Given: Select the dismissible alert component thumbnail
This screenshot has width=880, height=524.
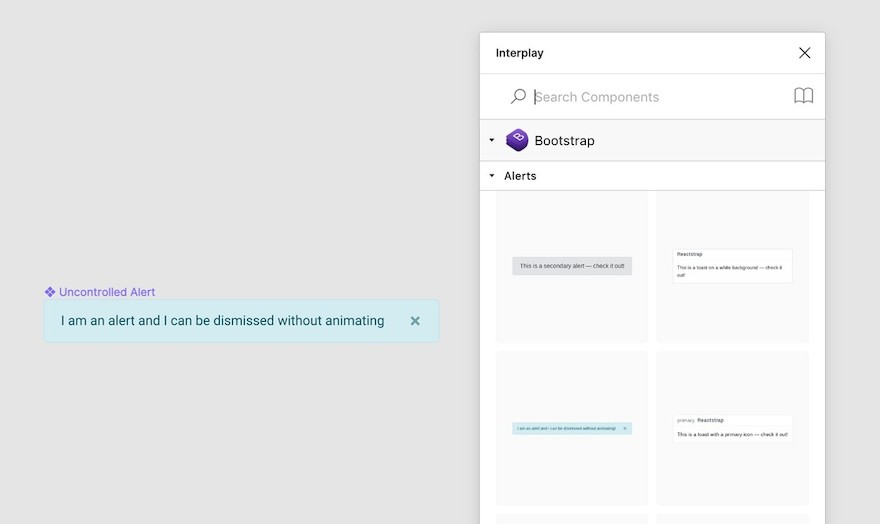Looking at the screenshot, I should tap(572, 429).
